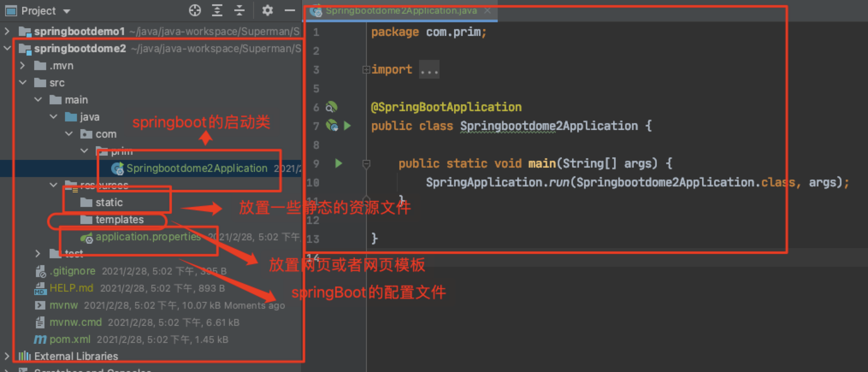Open mvnw.cmd file

pyautogui.click(x=76, y=322)
